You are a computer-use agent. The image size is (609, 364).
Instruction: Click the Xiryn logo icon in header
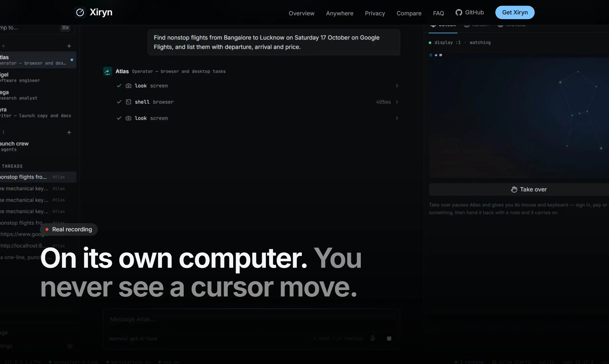click(x=80, y=12)
